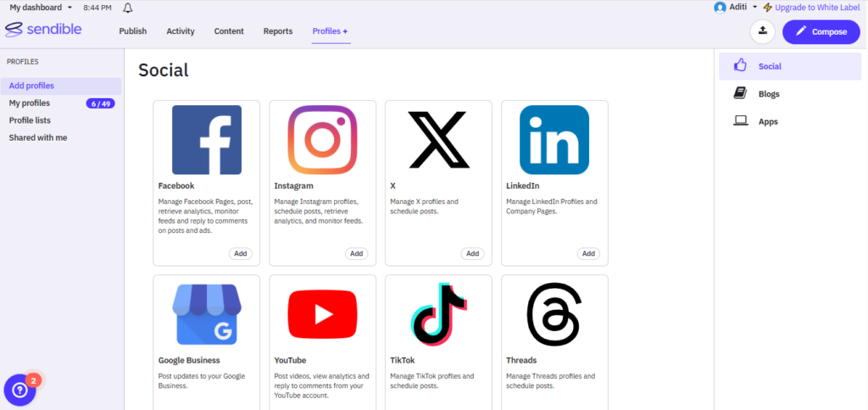Select the Social category label
Screen dimensions: 868x410
click(770, 66)
